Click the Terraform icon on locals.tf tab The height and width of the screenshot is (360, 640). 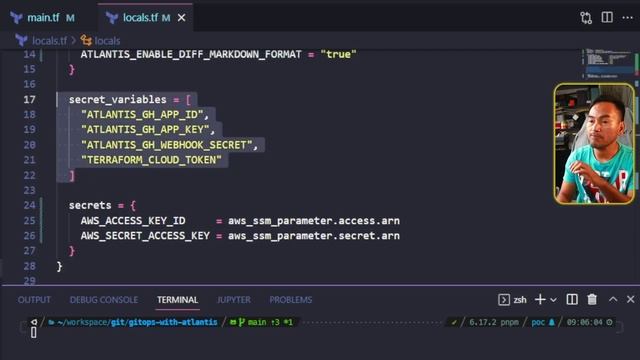click(x=112, y=18)
